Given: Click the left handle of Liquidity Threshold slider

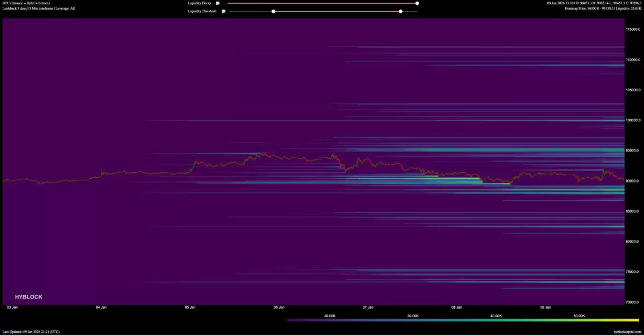Looking at the screenshot, I should [x=273, y=11].
